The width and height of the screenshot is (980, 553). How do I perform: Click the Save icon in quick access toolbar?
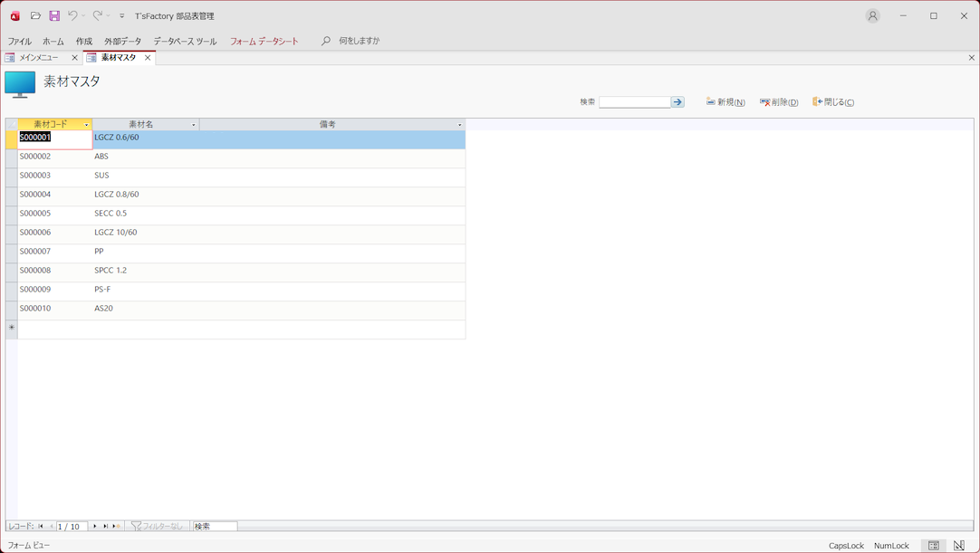(x=54, y=15)
